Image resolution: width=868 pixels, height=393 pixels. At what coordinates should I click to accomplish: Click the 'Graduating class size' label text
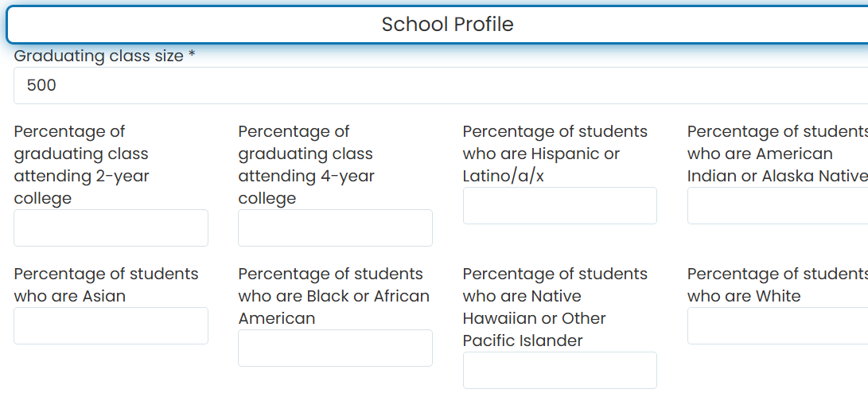pyautogui.click(x=99, y=56)
